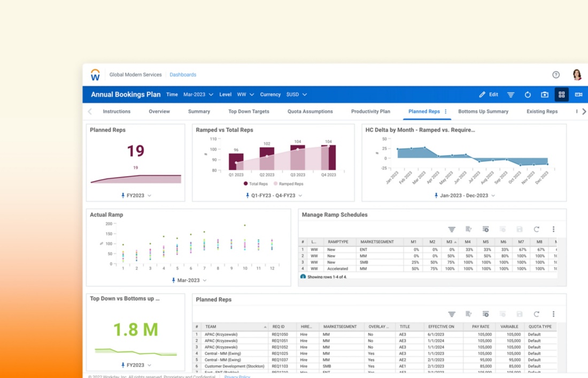Click the filter icon in the blue toolbar

510,95
